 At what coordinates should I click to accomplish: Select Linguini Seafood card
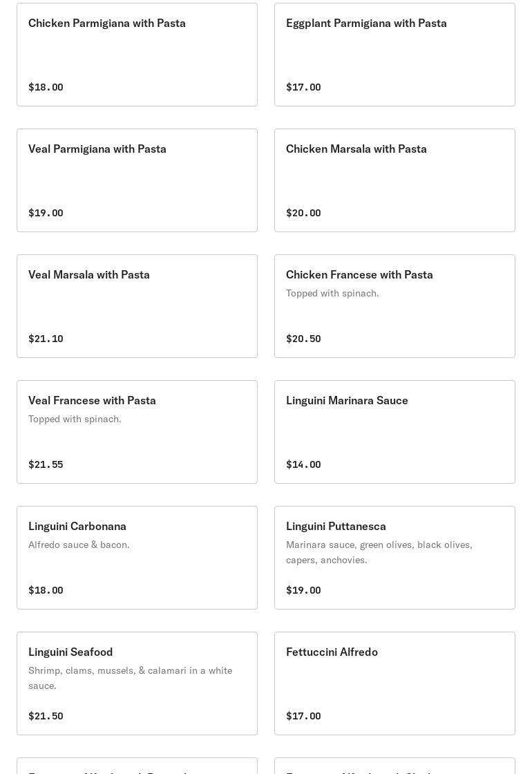coord(137,683)
